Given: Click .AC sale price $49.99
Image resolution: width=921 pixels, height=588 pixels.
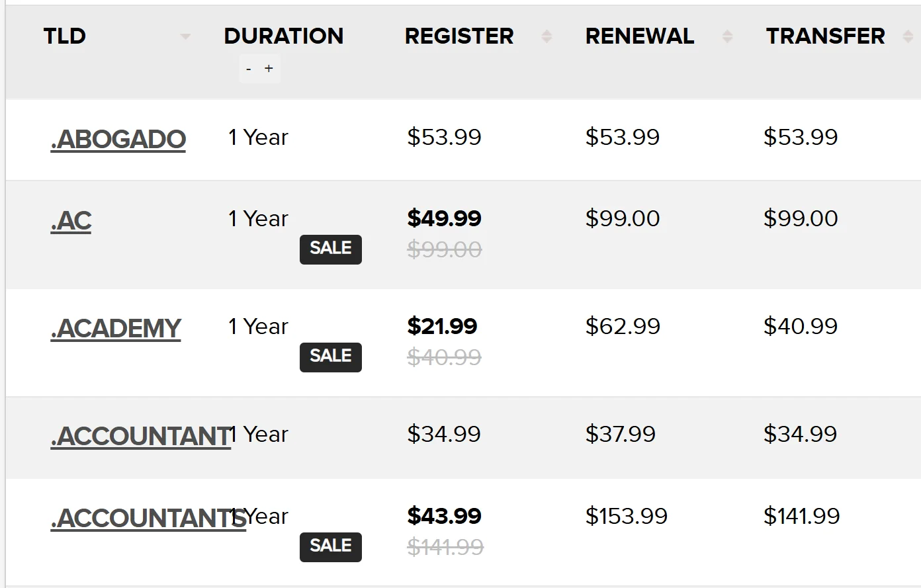Looking at the screenshot, I should 445,218.
